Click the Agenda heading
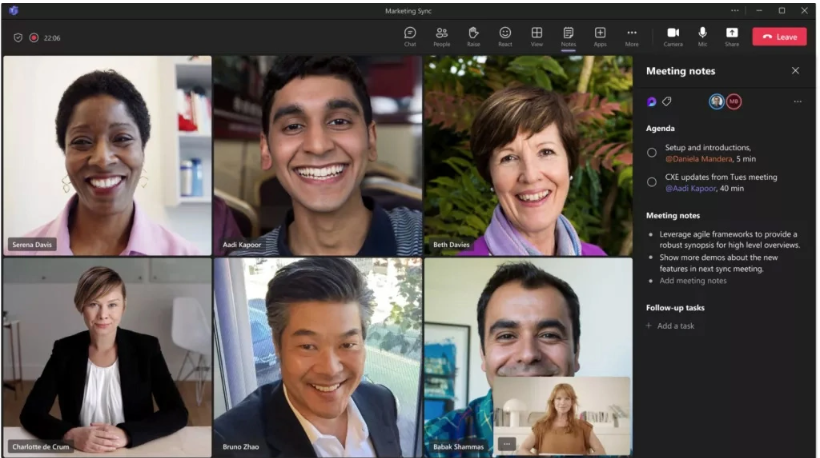This screenshot has height=458, width=820. [x=660, y=128]
